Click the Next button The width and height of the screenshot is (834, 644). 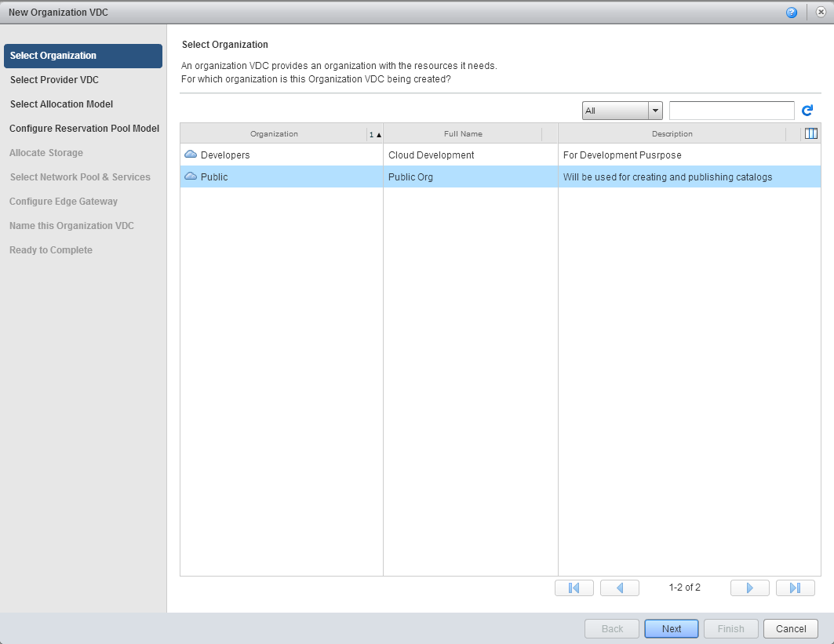click(671, 628)
